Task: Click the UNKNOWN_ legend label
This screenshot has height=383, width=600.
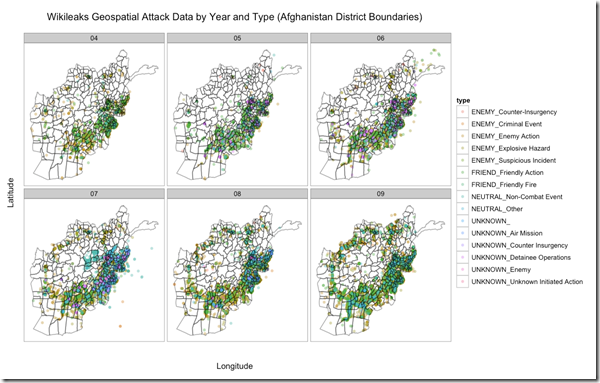Action: [491, 221]
